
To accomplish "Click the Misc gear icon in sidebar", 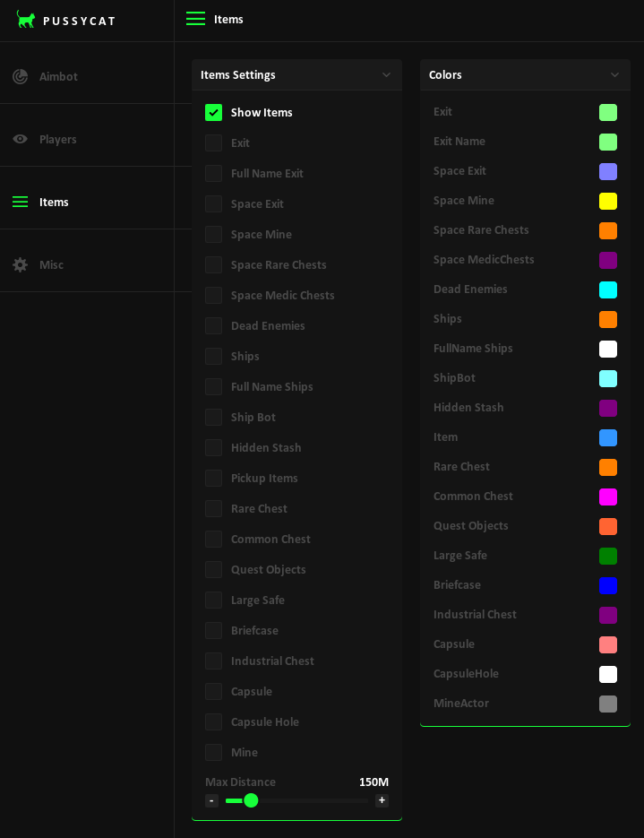I will 20,264.
